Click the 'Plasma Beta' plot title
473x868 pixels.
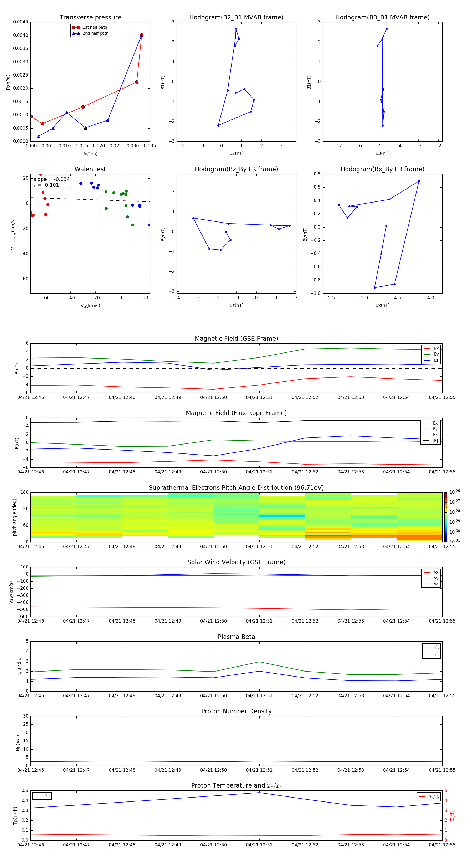(236, 637)
